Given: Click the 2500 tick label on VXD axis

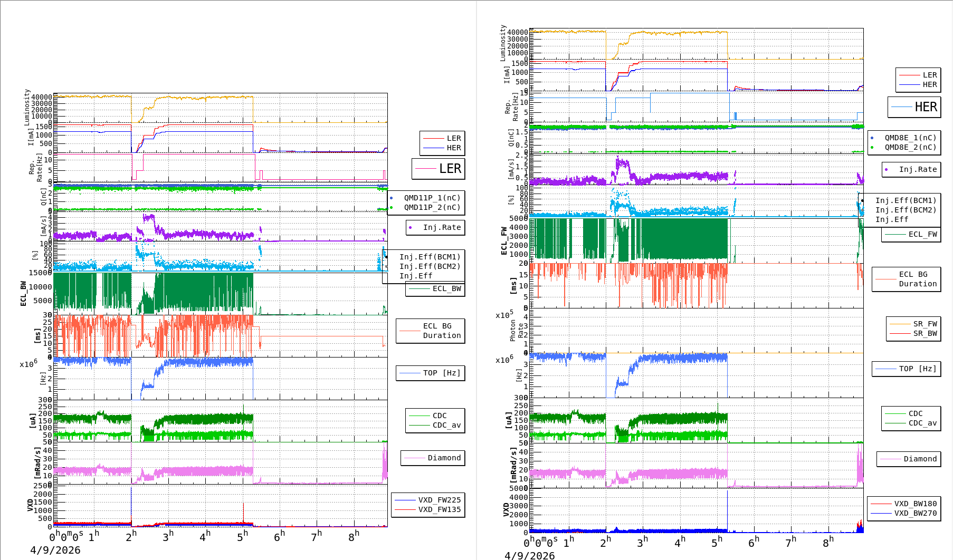Looking at the screenshot, I should pos(43,486).
